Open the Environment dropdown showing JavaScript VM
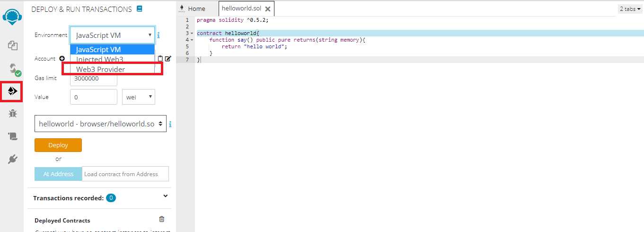 [112, 35]
